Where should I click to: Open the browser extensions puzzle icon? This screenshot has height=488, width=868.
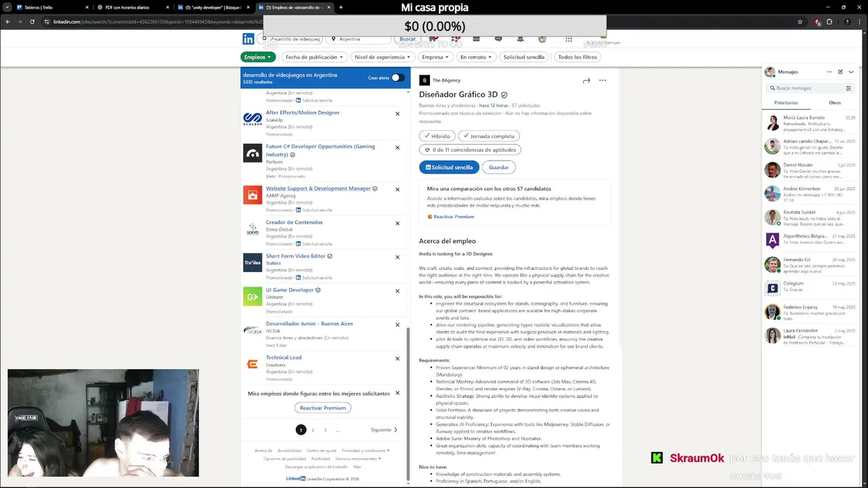pyautogui.click(x=829, y=22)
